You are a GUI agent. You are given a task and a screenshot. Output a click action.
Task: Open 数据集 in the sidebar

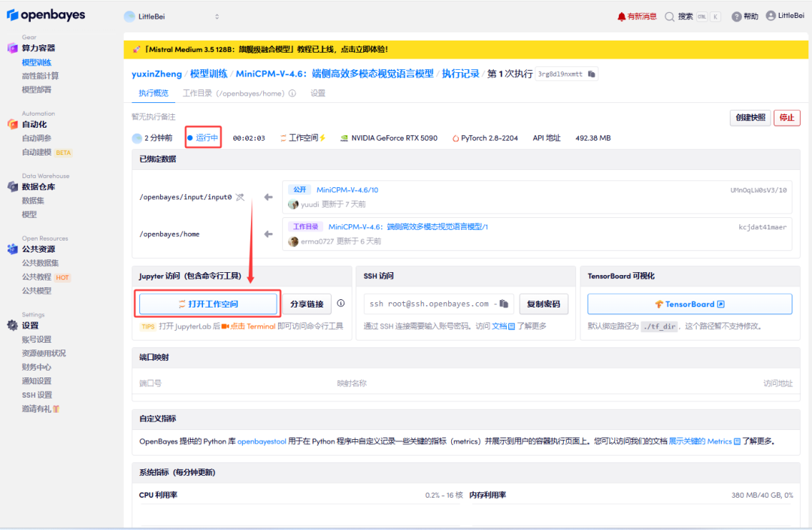point(33,201)
